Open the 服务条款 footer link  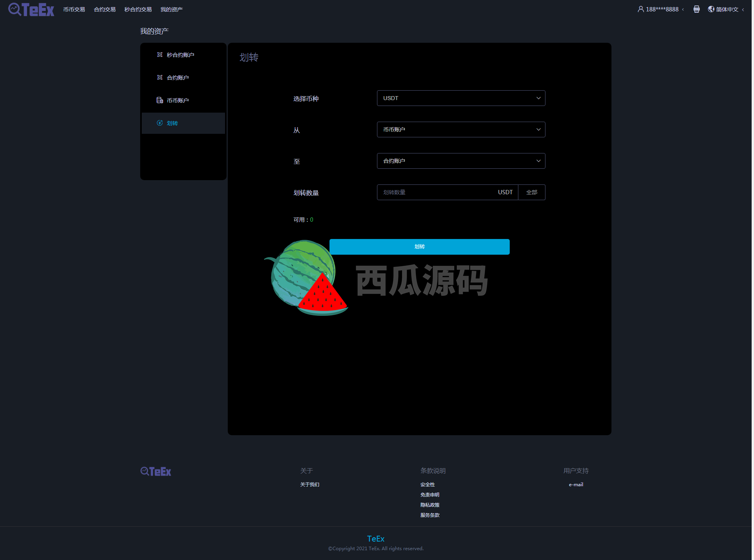[430, 515]
